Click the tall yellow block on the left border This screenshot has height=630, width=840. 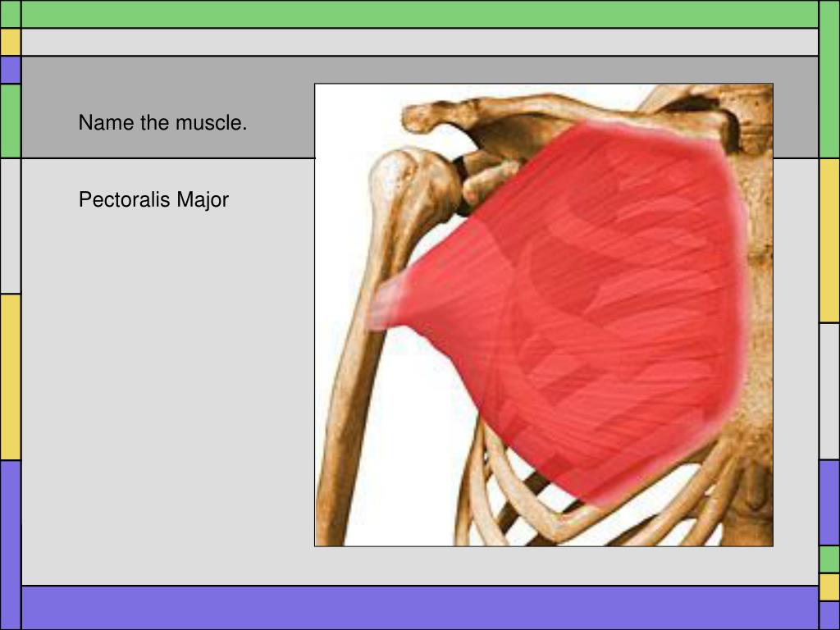[x=10, y=377]
